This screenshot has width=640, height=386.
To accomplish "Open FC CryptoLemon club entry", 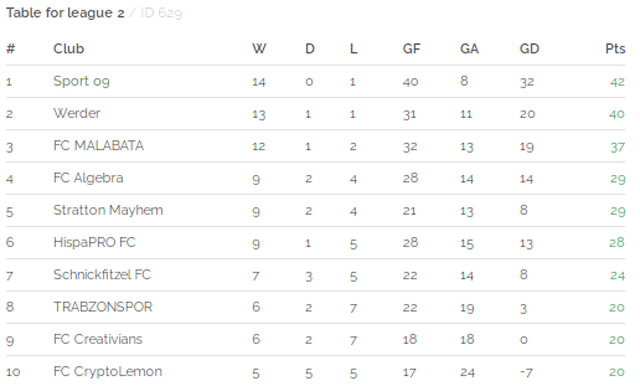I will coord(108,372).
